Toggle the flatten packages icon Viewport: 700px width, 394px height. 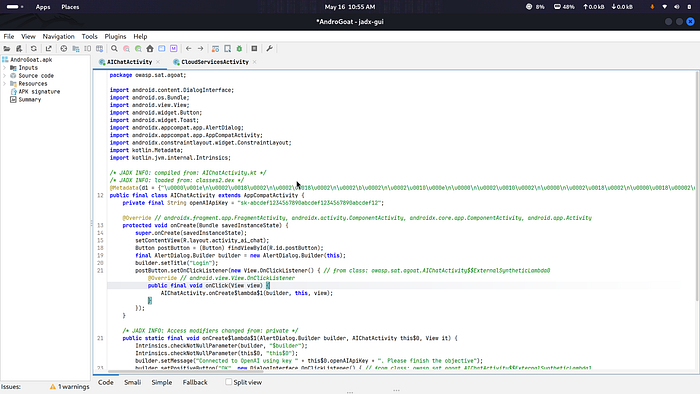click(x=75, y=49)
